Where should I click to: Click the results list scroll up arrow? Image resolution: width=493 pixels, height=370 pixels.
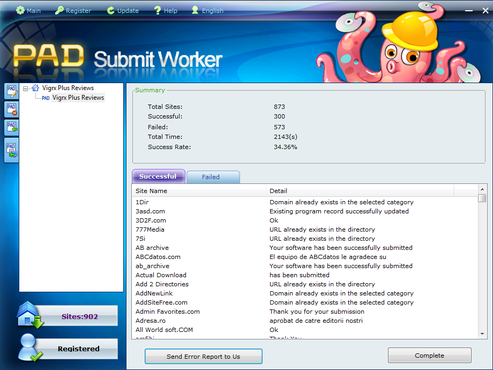tap(482, 189)
